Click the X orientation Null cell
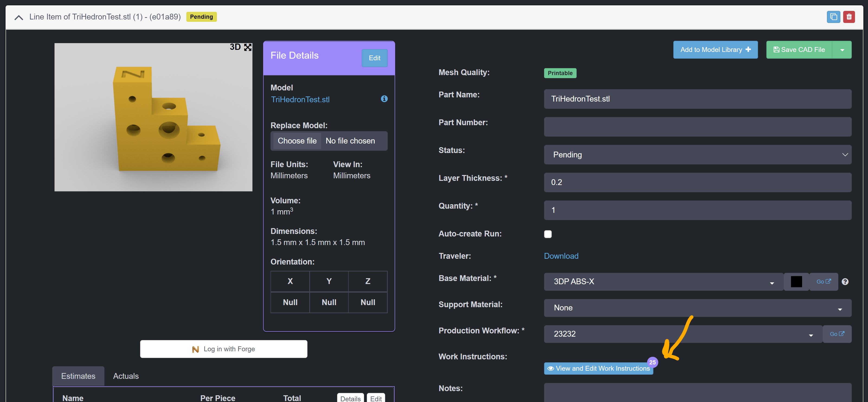Image resolution: width=868 pixels, height=402 pixels. (x=290, y=302)
